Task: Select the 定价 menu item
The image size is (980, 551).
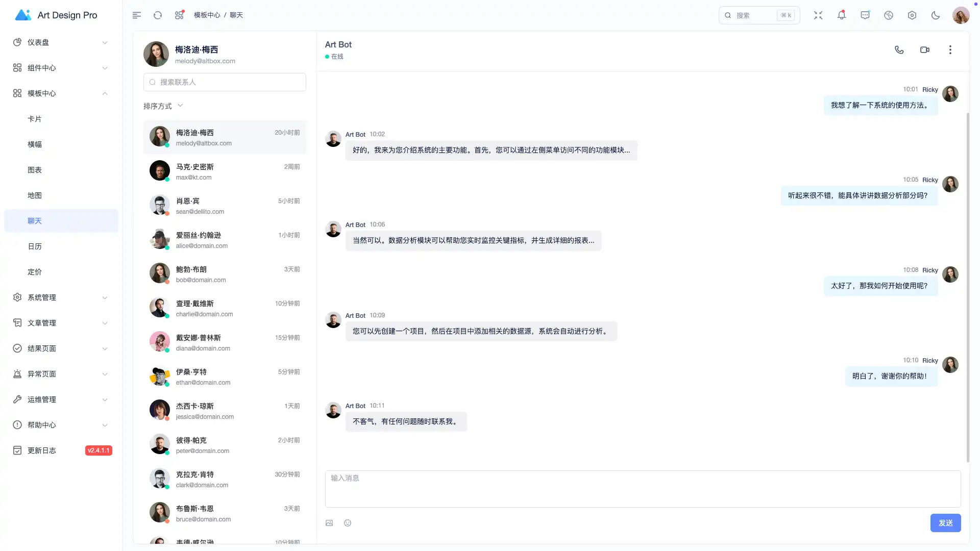Action: (x=35, y=272)
